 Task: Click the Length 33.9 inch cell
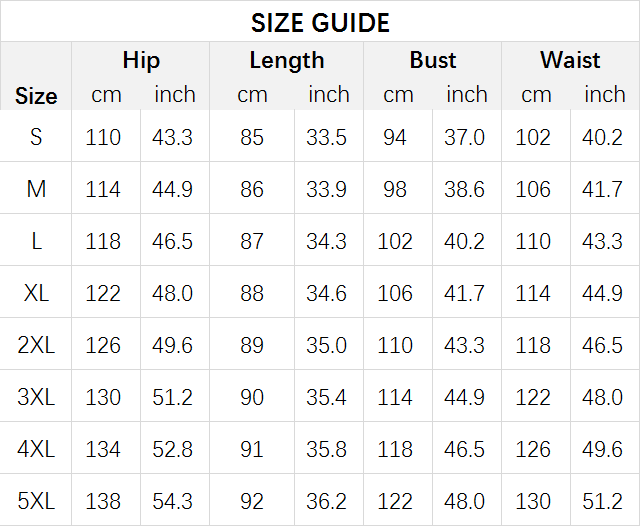point(327,189)
